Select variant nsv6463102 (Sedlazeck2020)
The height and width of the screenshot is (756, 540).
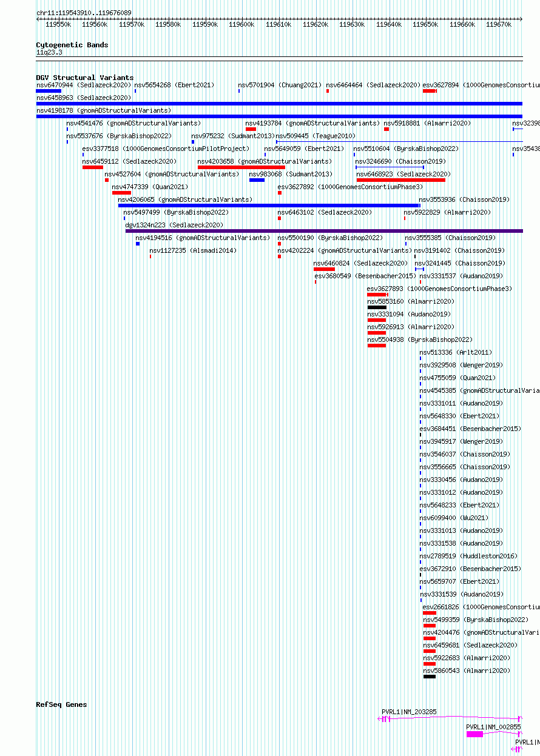325,212
